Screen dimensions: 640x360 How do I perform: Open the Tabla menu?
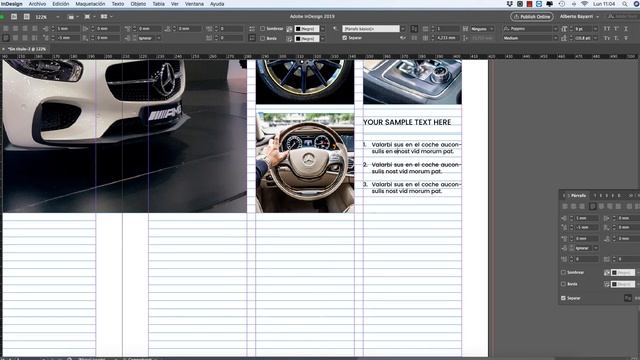[x=158, y=4]
